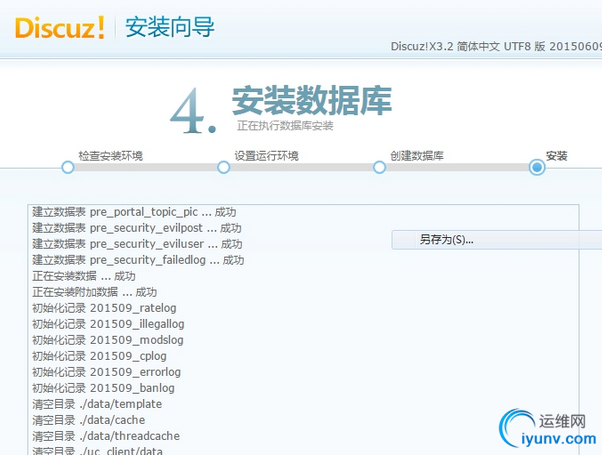Click the 正在安装附加数据 ... 成功 line
This screenshot has height=455, width=602.
pos(94,292)
